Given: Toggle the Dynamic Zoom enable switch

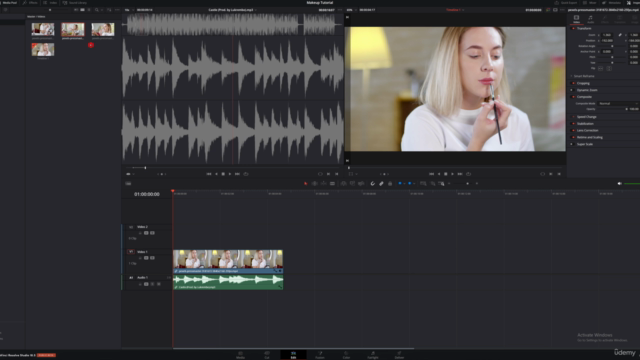Looking at the screenshot, I should pos(573,90).
